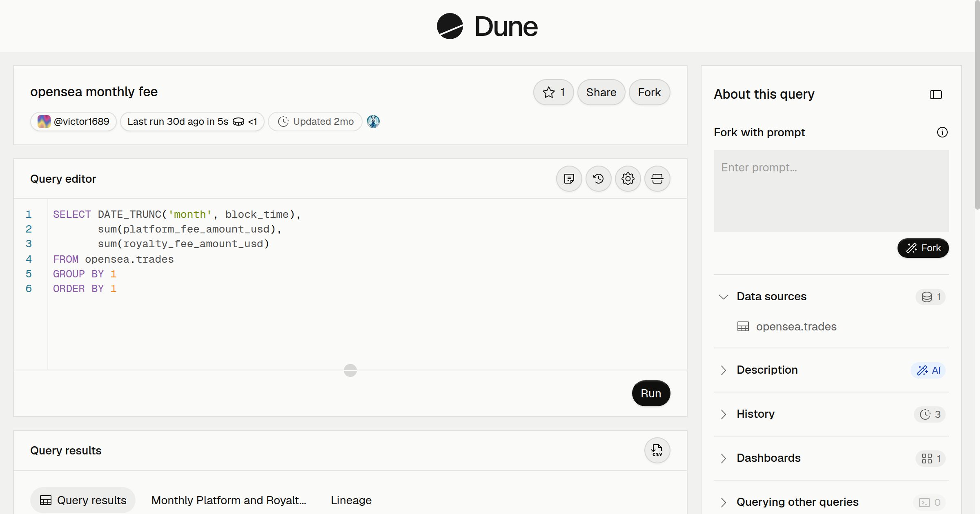Open the Lineage tab
The width and height of the screenshot is (980, 514).
point(351,500)
